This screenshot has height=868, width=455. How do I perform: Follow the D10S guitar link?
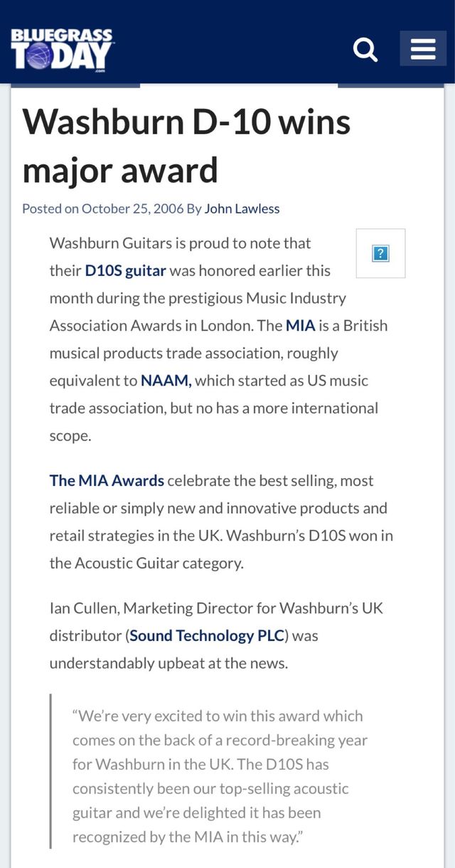(125, 270)
